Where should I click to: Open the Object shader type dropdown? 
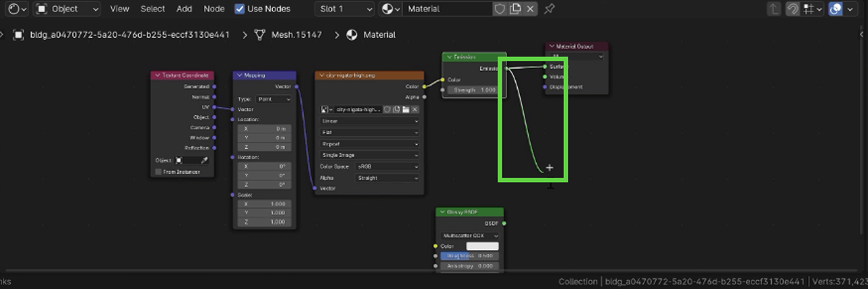coord(67,9)
